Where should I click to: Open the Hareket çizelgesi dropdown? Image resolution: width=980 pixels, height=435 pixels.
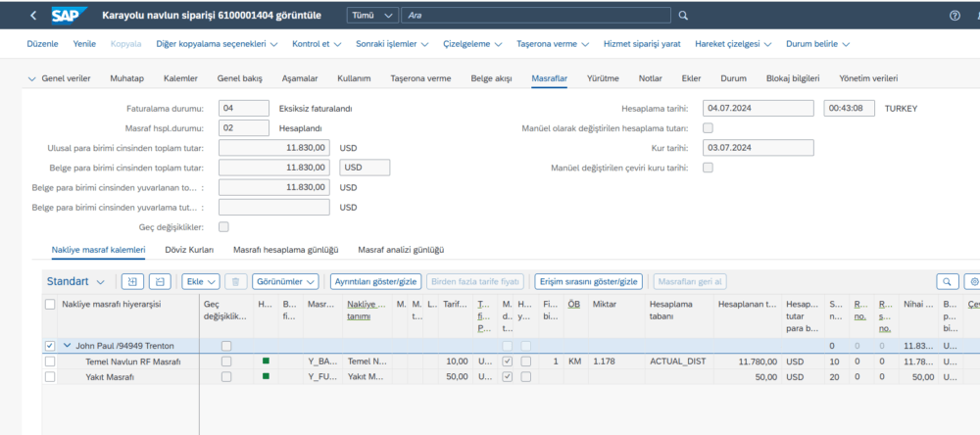[733, 44]
